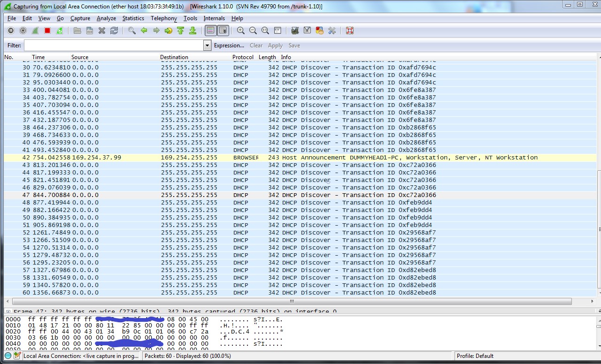Reset zoom to 100%

(x=265, y=30)
